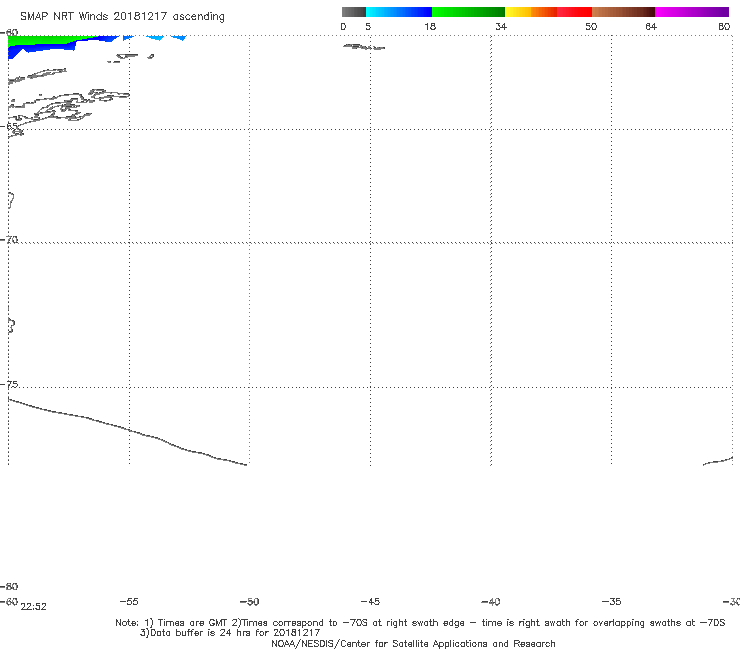740x650 pixels.
Task: Click the latitude label '-75'
Action: click(x=9, y=385)
